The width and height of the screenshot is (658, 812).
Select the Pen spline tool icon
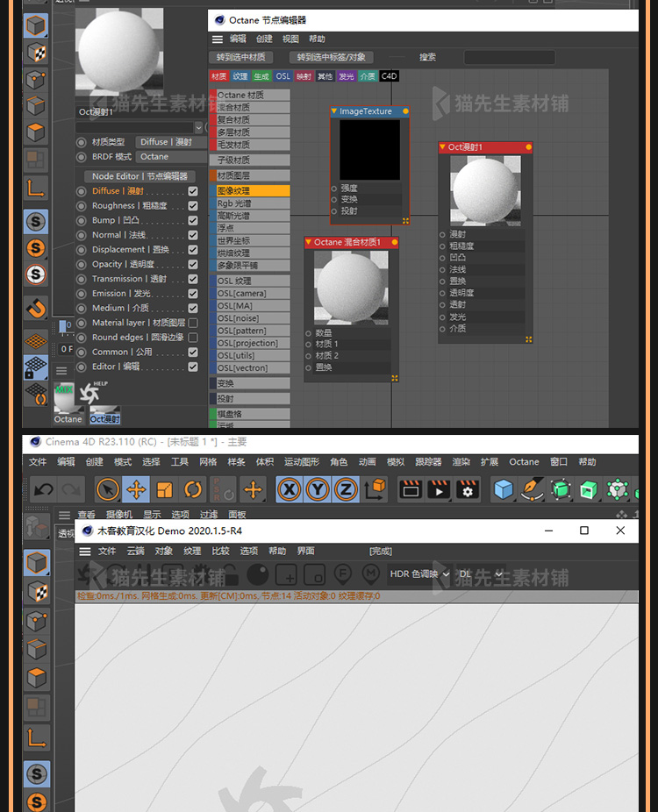coord(533,490)
